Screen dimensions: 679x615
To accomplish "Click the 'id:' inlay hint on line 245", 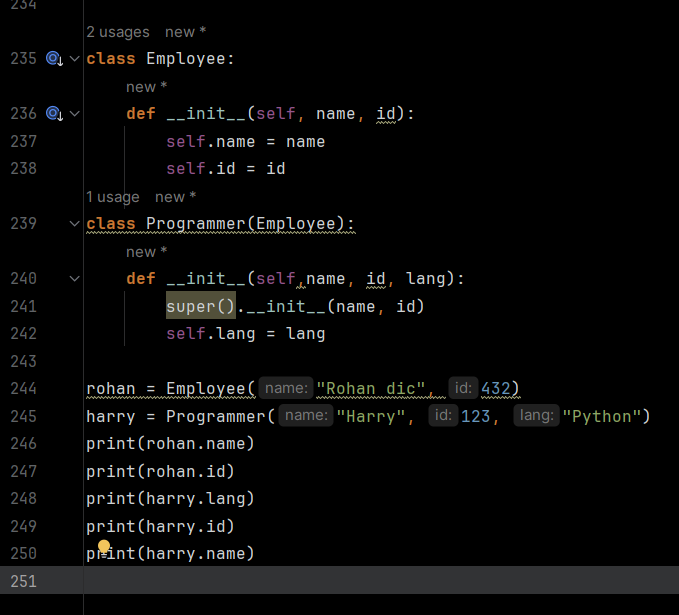I will pos(443,415).
